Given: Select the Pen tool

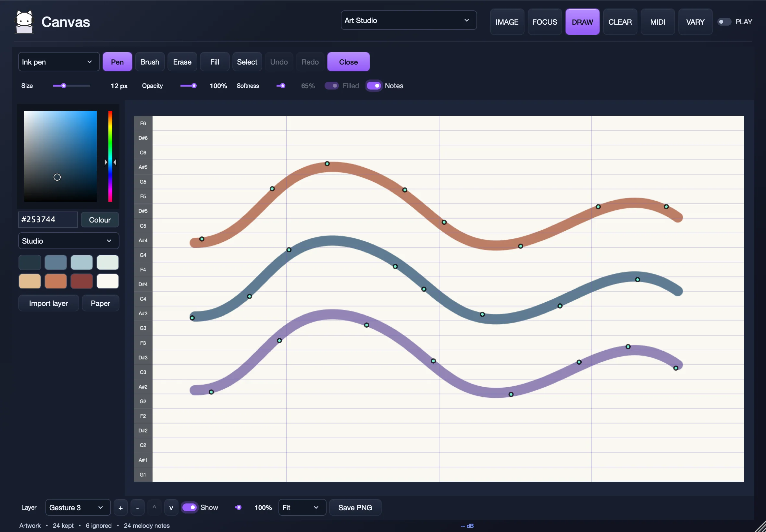Looking at the screenshot, I should click(117, 62).
